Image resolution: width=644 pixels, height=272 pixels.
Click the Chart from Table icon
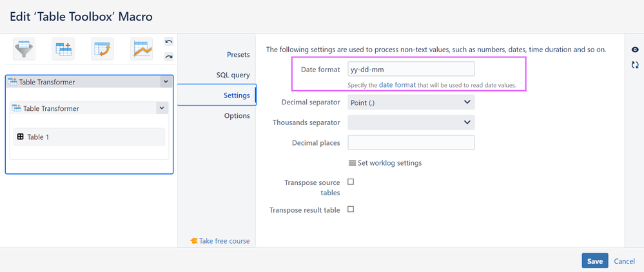(141, 48)
